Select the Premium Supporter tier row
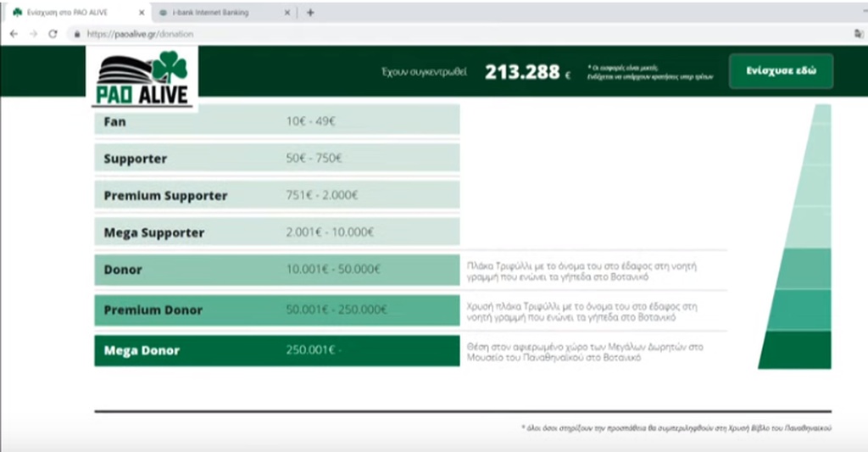 coord(277,195)
